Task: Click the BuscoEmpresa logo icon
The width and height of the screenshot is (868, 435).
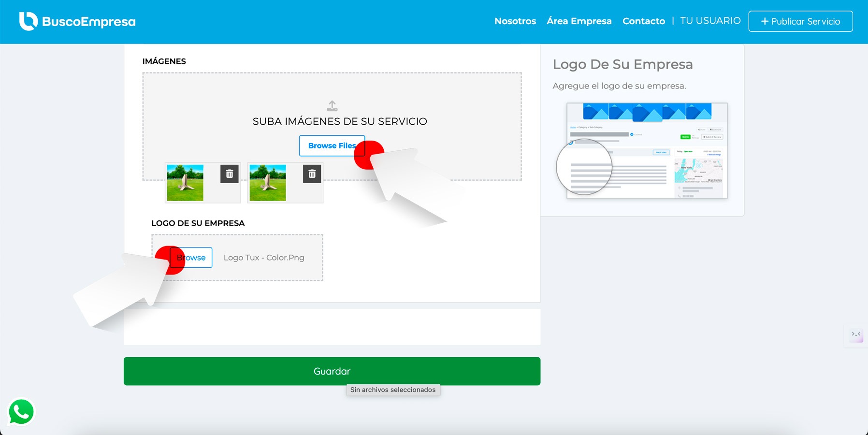Action: click(28, 21)
